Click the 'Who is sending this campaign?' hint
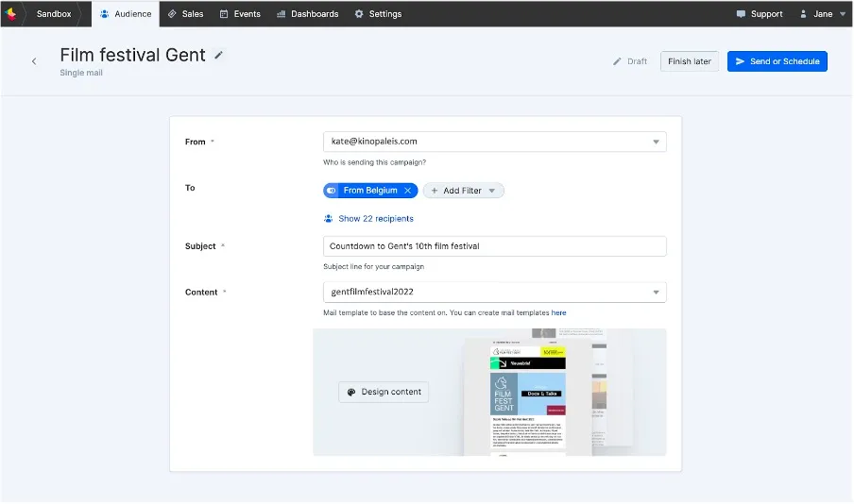 tap(375, 162)
